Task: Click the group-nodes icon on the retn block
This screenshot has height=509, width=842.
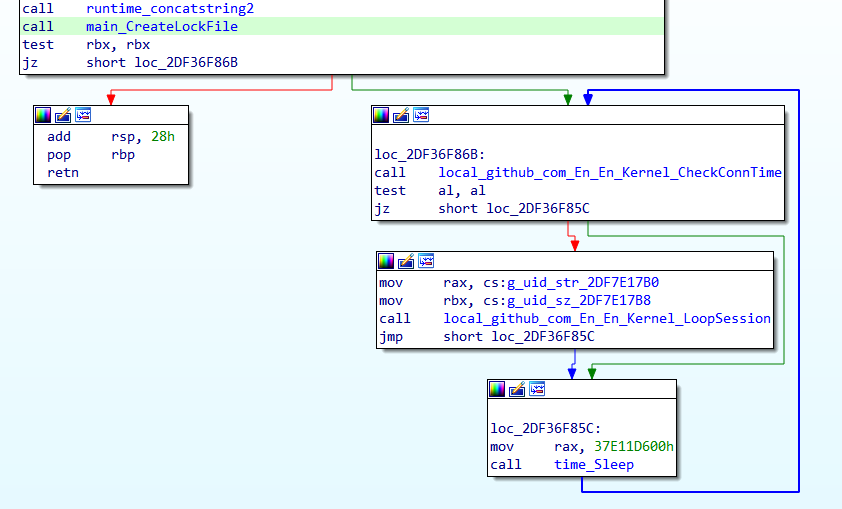Action: [82, 115]
